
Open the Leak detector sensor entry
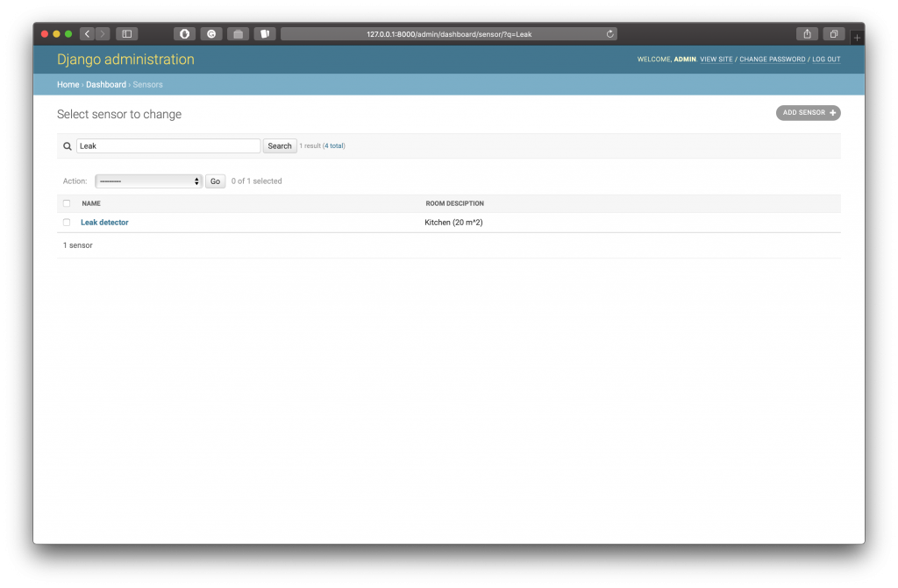104,222
